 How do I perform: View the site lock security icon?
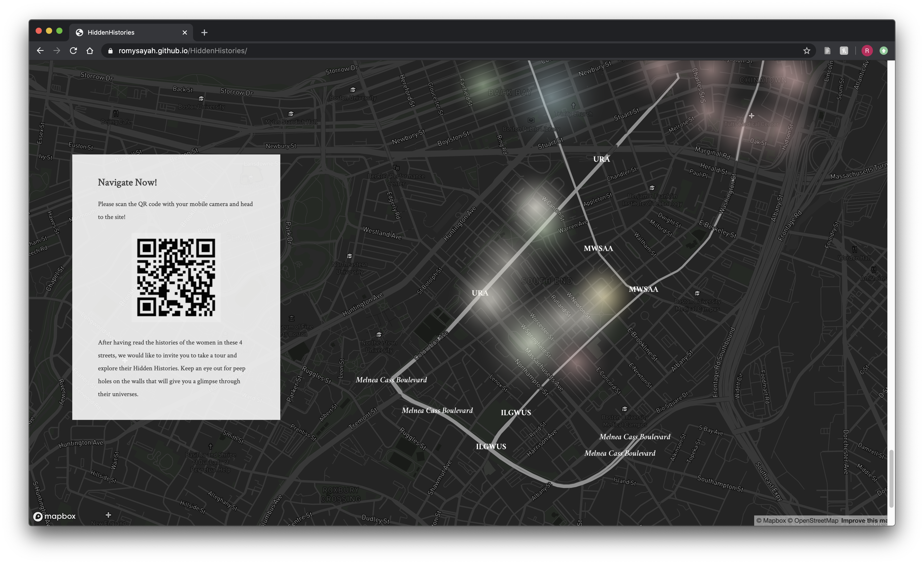click(110, 51)
